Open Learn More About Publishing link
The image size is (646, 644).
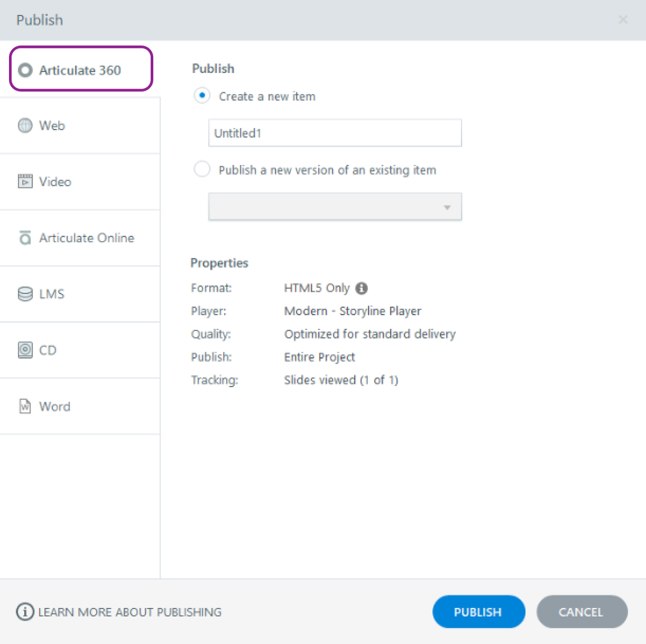129,612
